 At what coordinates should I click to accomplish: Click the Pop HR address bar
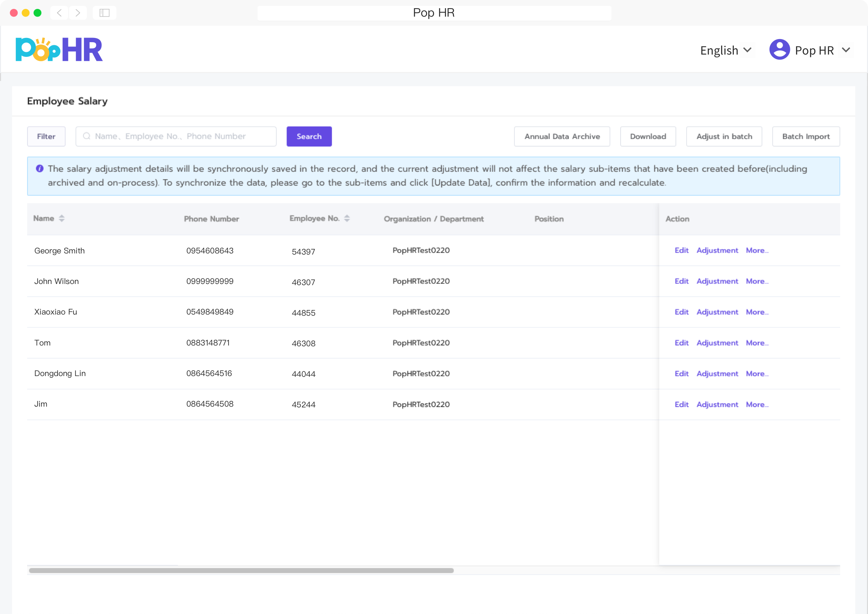point(434,13)
